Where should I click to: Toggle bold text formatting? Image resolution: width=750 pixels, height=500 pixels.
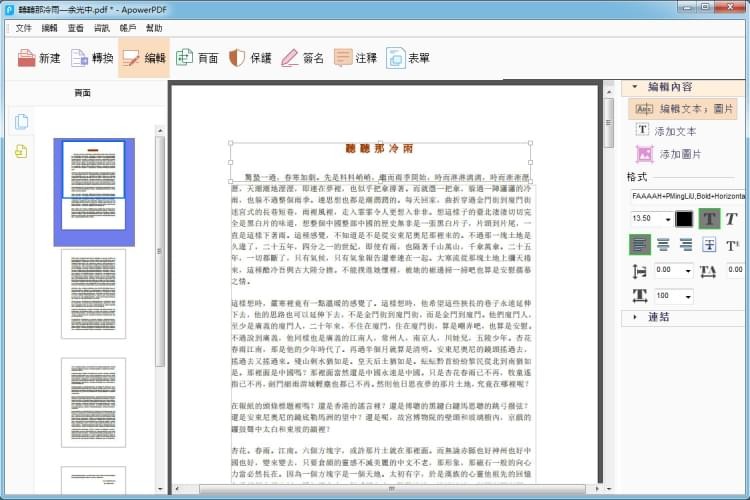709,219
